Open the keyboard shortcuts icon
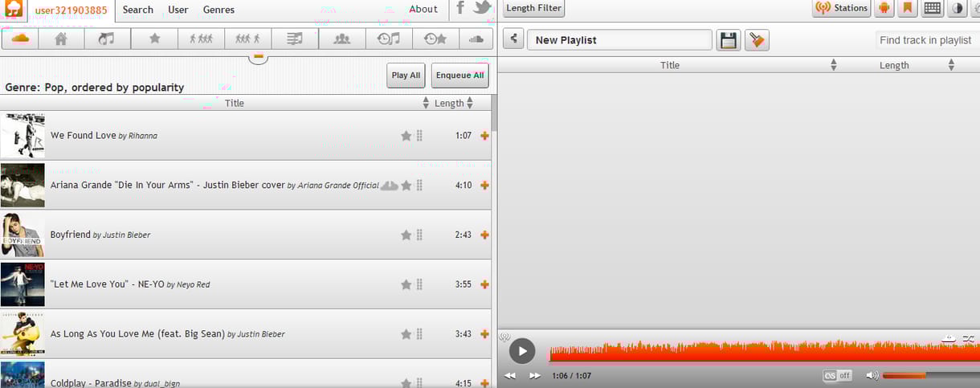Screen dimensions: 980x388 point(932,8)
